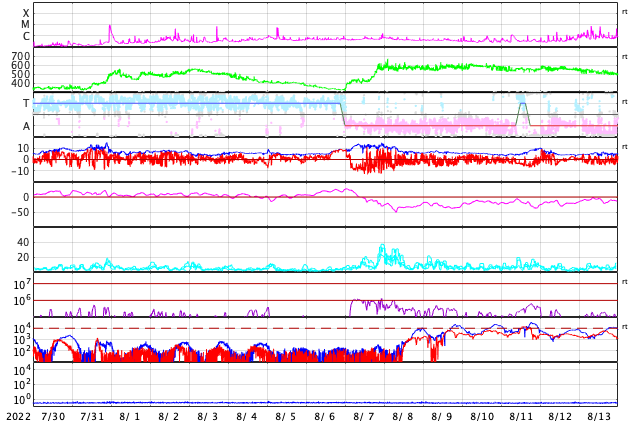Select the 7/30 date label

click(53, 417)
